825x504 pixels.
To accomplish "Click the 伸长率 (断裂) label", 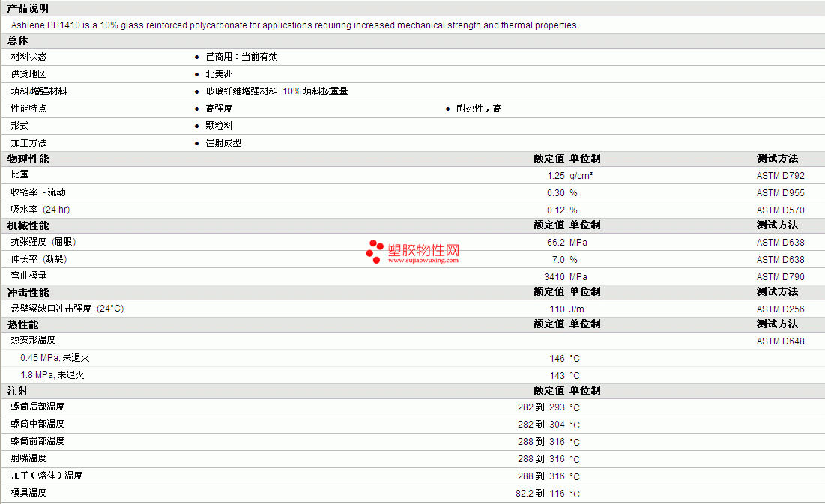I will point(39,259).
